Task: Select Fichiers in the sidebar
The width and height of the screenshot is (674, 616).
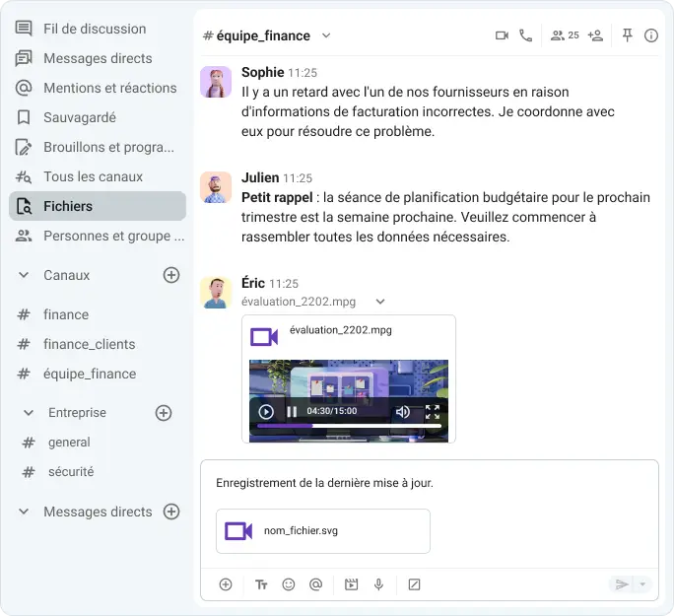Action: pos(98,206)
